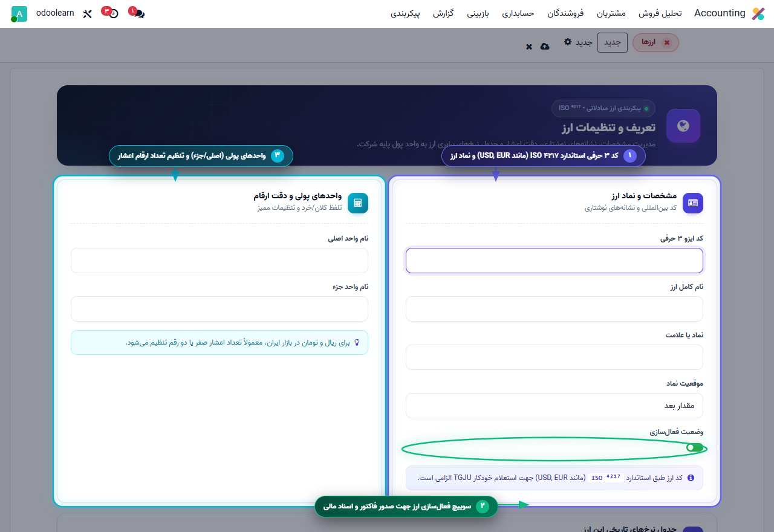Image resolution: width=774 pixels, height=532 pixels.
Task: Click into the نام واحد جزء field
Action: tap(220, 309)
